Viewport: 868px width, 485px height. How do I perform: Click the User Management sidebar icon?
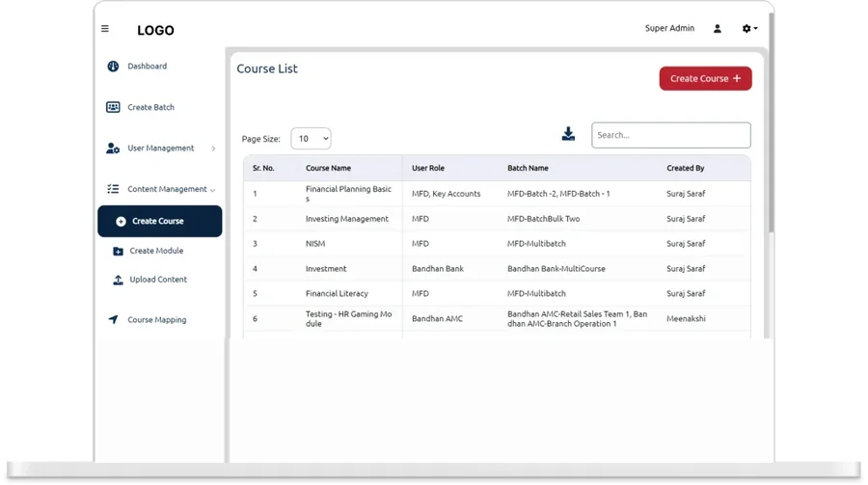pos(113,148)
